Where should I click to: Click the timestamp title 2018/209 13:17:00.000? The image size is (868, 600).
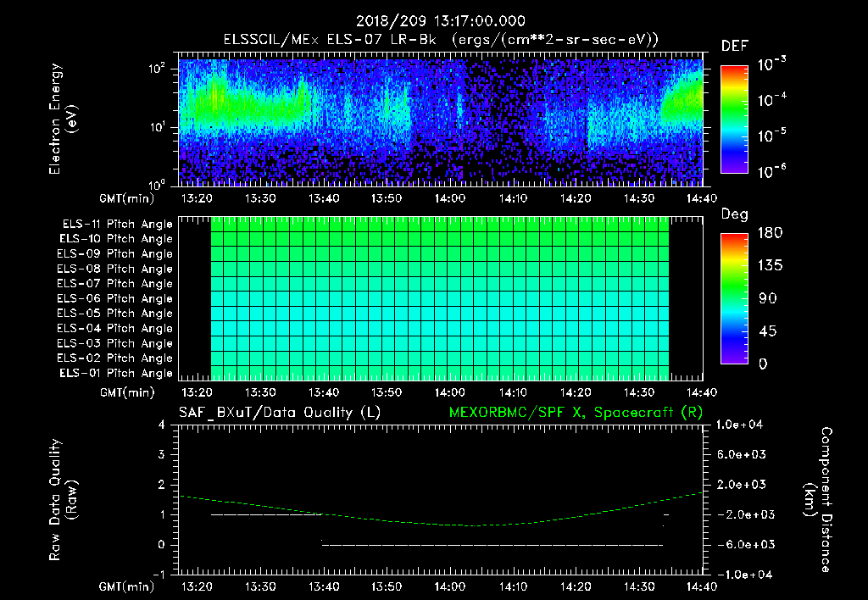(x=440, y=21)
